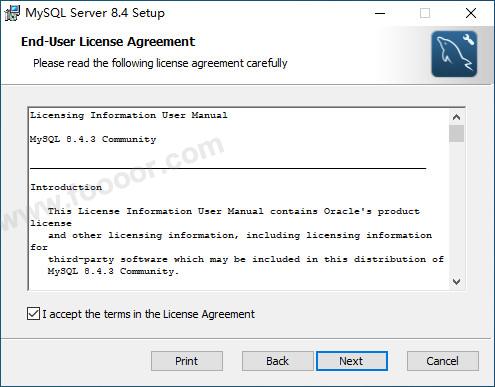Click the 'MySQL Server 8.4 Setup' title text
The width and height of the screenshot is (495, 387).
click(x=95, y=13)
